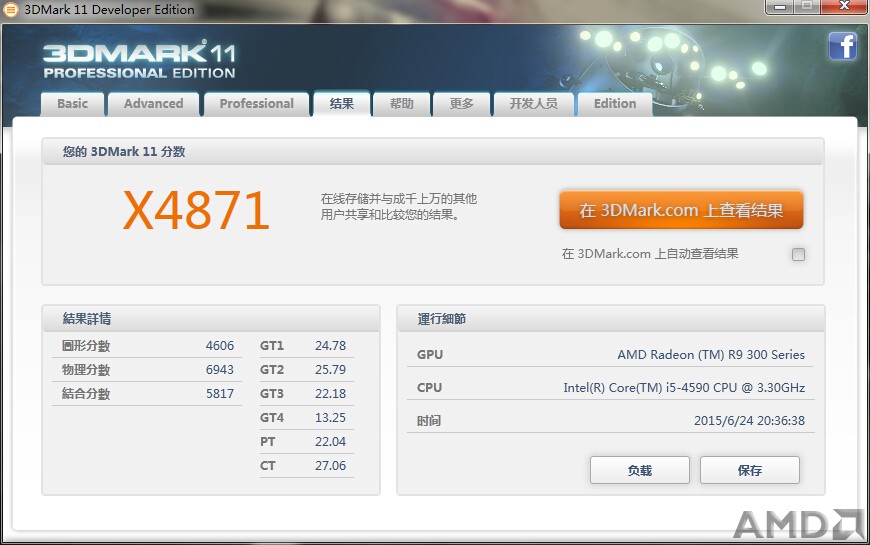Click the GPU name AMD Radeon R9 300 Series

pyautogui.click(x=711, y=355)
